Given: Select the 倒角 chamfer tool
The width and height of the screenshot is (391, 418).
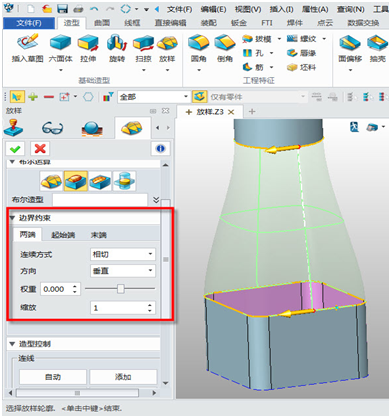Looking at the screenshot, I should [225, 50].
